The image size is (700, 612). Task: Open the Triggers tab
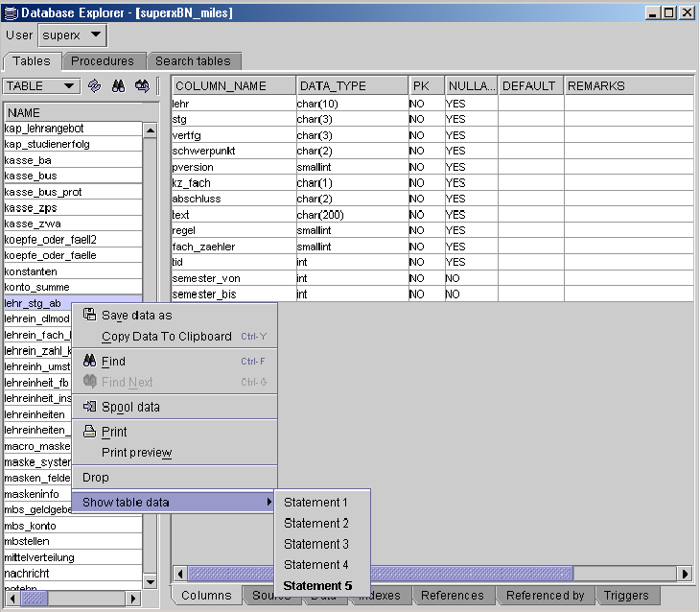click(x=626, y=596)
